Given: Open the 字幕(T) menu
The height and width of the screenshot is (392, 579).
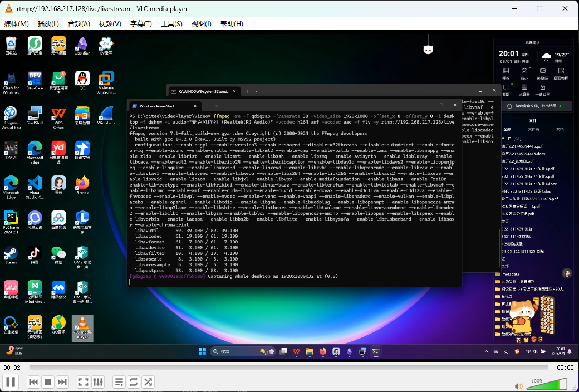Looking at the screenshot, I should (141, 23).
